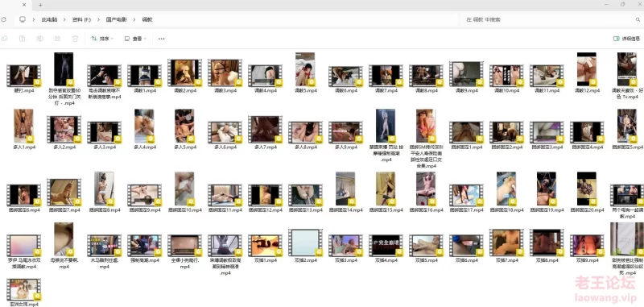
Task: Click the share icon in toolbar
Action: (x=57, y=39)
